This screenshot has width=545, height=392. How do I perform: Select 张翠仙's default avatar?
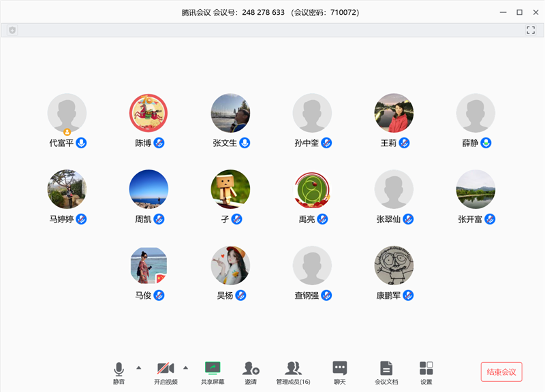click(x=394, y=189)
